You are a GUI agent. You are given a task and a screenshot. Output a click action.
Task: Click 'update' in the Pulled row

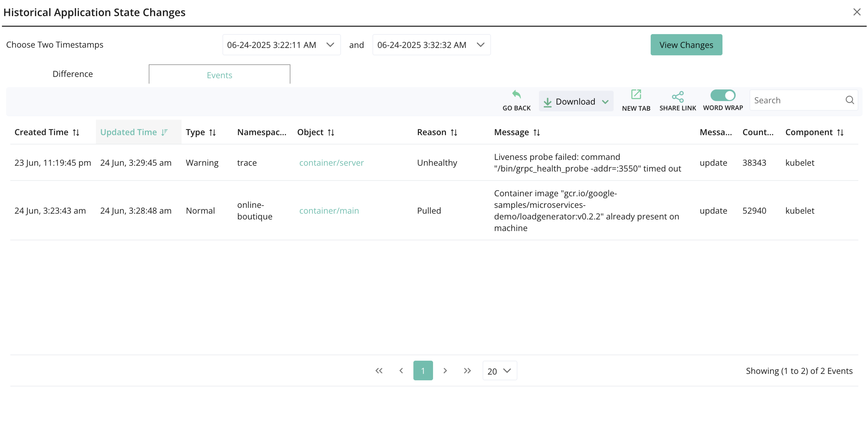pos(713,210)
